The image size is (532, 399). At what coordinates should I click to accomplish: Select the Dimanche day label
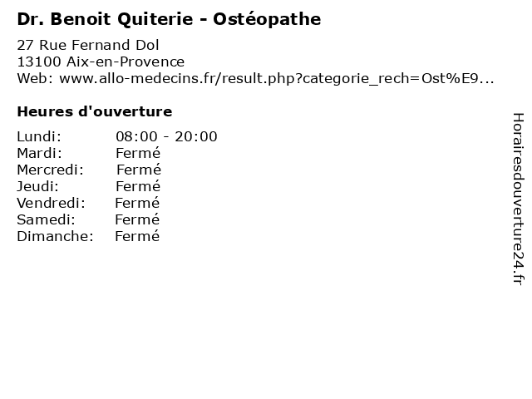tap(54, 236)
